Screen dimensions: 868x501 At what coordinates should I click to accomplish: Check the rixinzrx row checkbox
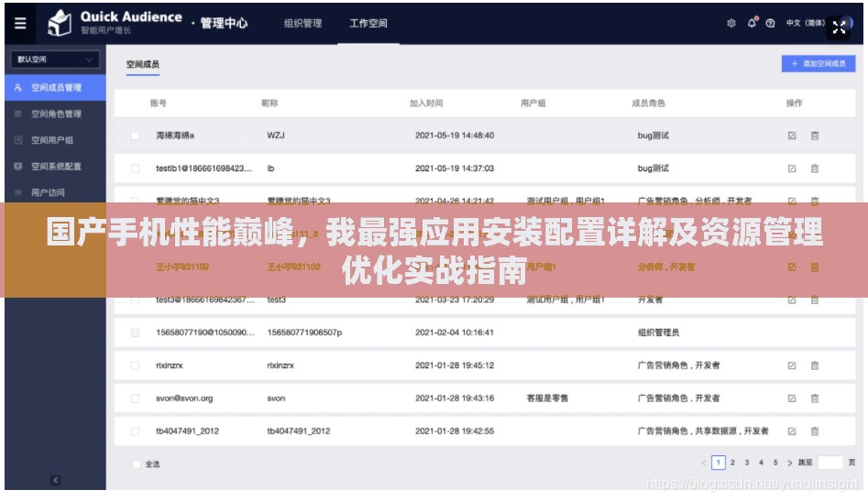click(135, 365)
